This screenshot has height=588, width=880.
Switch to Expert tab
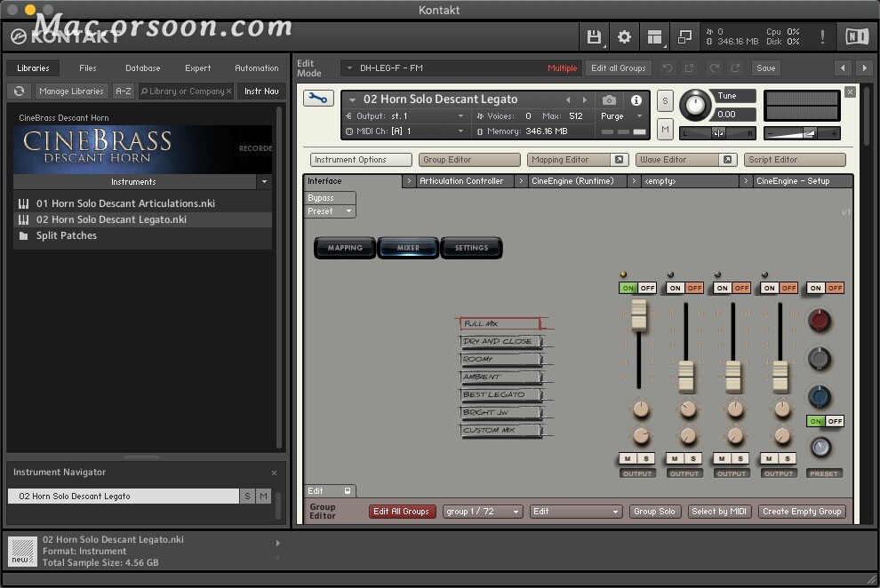(x=197, y=68)
